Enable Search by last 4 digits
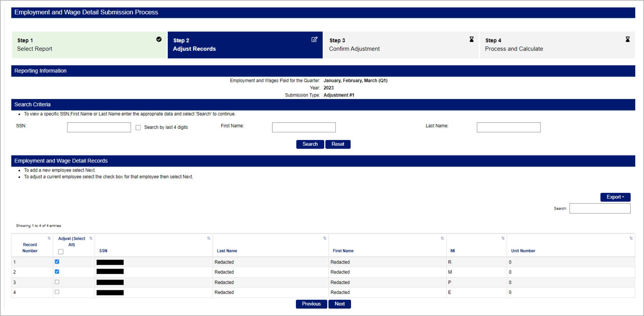 [138, 128]
